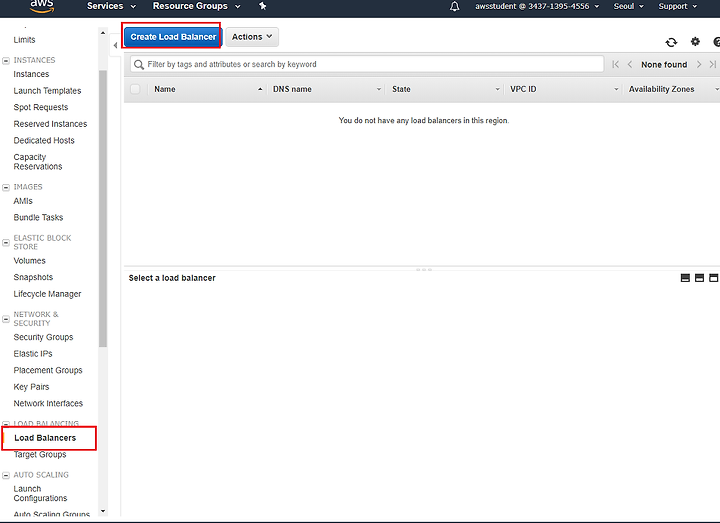The height and width of the screenshot is (523, 720).
Task: Click the Create Load Balancer button
Action: click(x=173, y=37)
